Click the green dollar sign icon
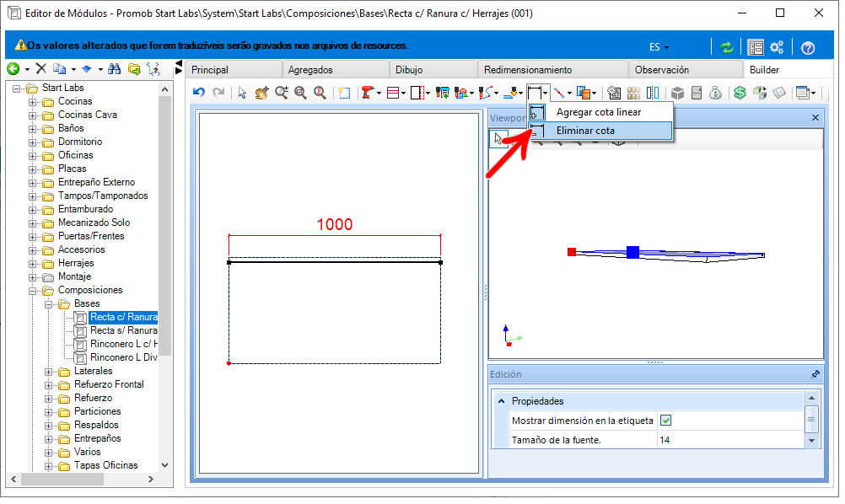The height and width of the screenshot is (504, 845). click(x=739, y=93)
